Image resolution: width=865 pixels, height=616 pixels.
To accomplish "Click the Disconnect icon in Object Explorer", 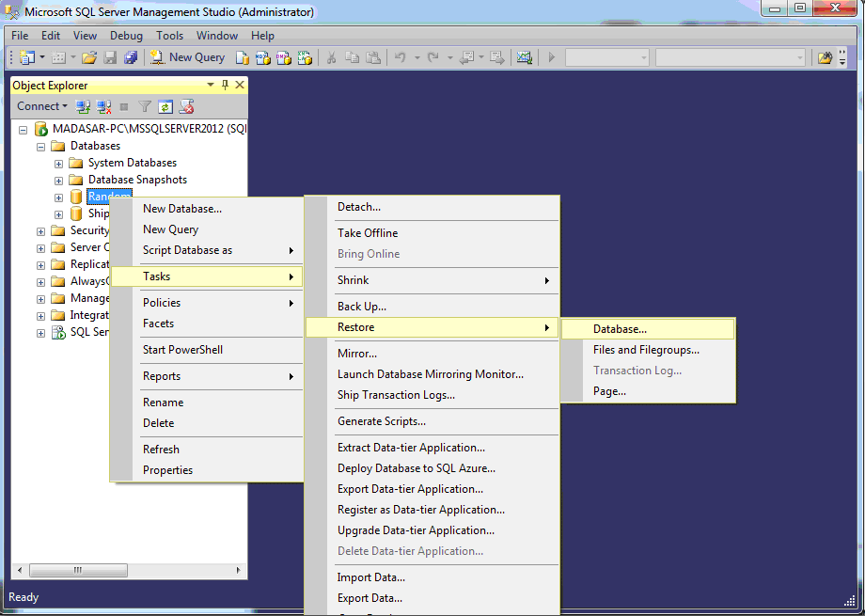I will coord(103,106).
